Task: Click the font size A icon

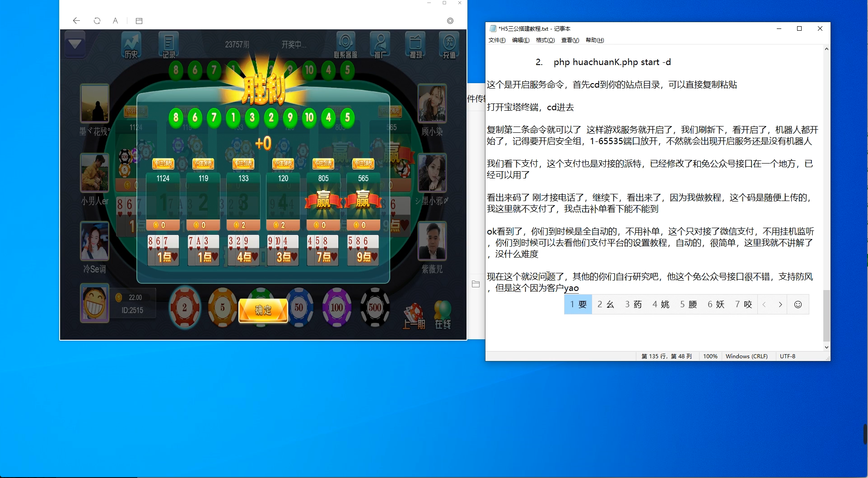Action: 116,21
